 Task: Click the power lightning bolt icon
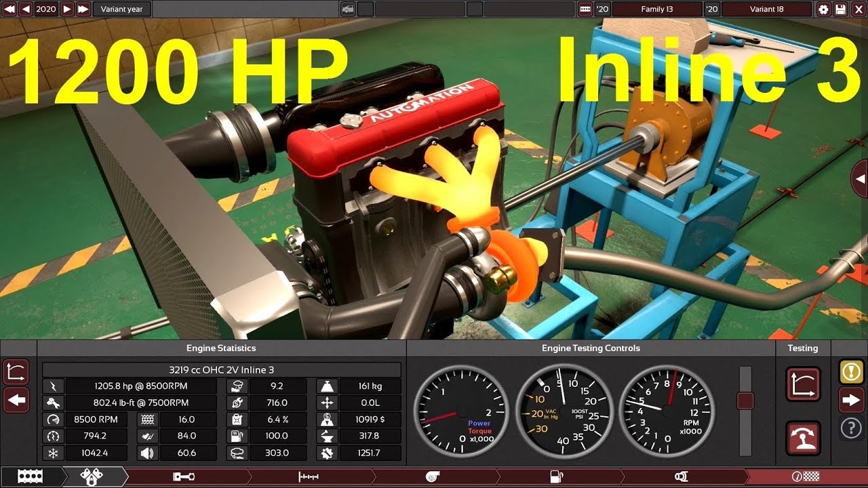53,386
